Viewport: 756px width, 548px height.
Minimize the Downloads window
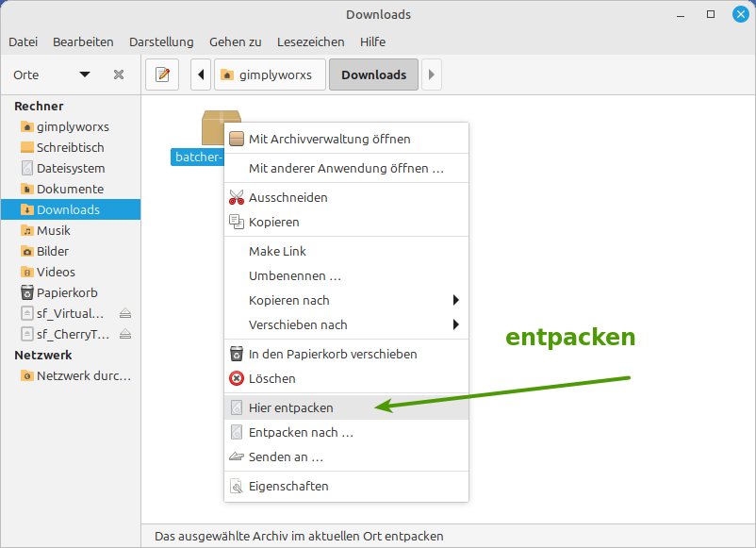(x=681, y=14)
